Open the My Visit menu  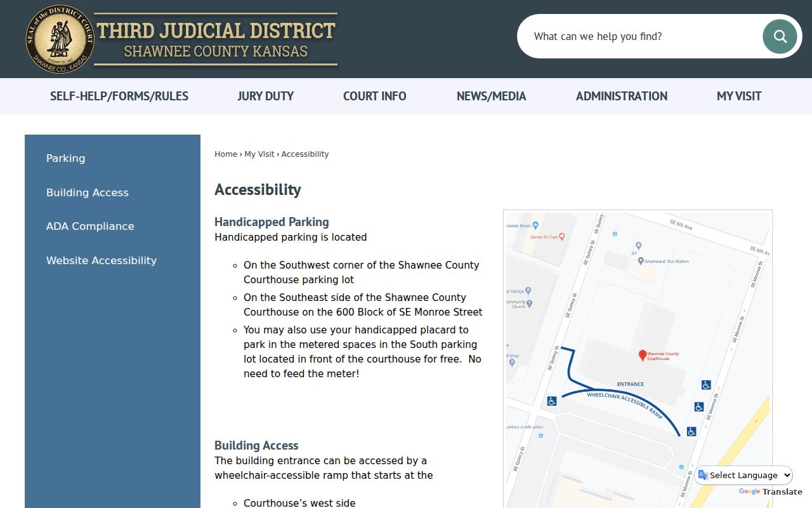point(739,97)
